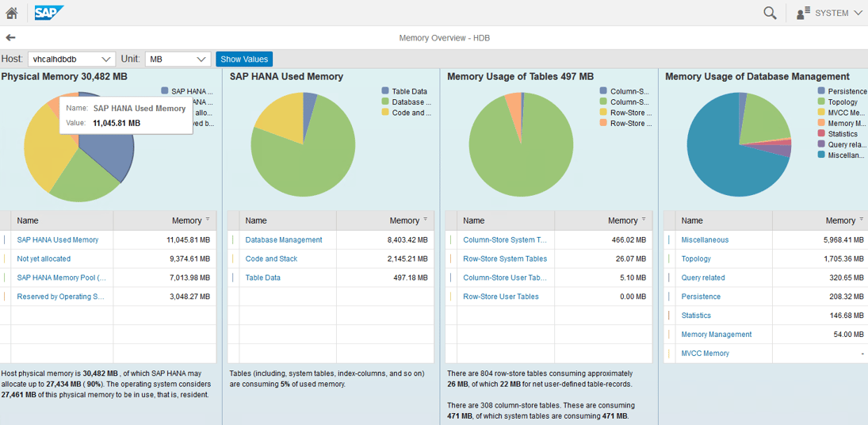The height and width of the screenshot is (425, 868).
Task: Open MVCC Memory link
Action: (x=705, y=353)
